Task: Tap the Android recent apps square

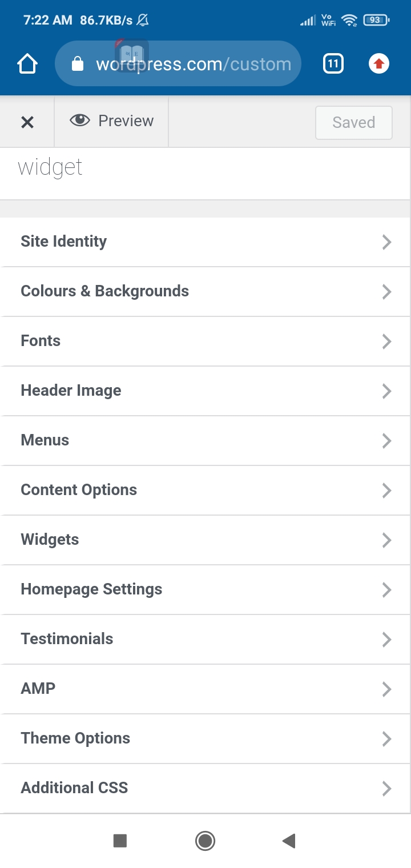Action: click(x=120, y=841)
